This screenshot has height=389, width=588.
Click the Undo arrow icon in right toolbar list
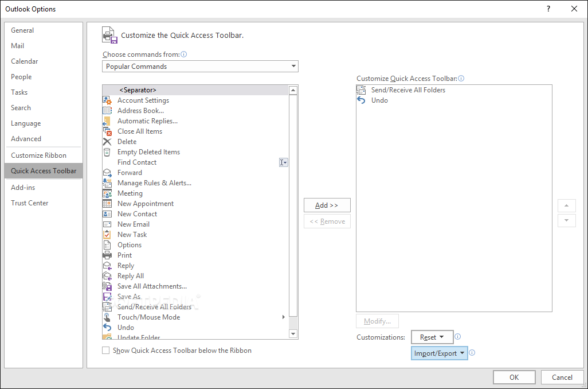[x=361, y=100]
